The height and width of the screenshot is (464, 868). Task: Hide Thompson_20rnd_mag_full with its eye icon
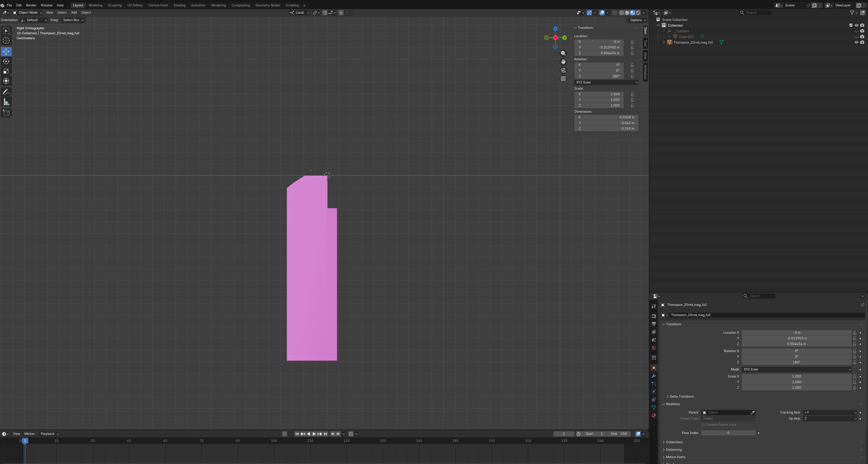click(x=856, y=42)
